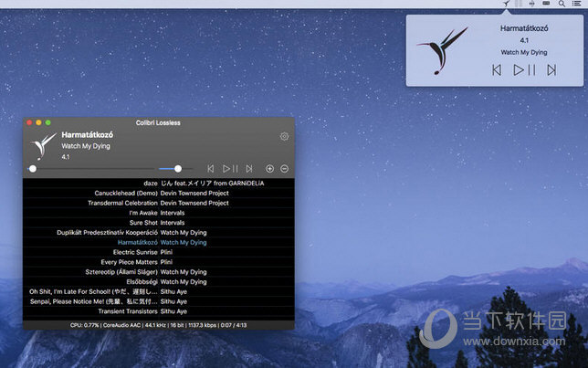Select "Duplikált Predesztinatív Kooperáció" track

point(159,233)
